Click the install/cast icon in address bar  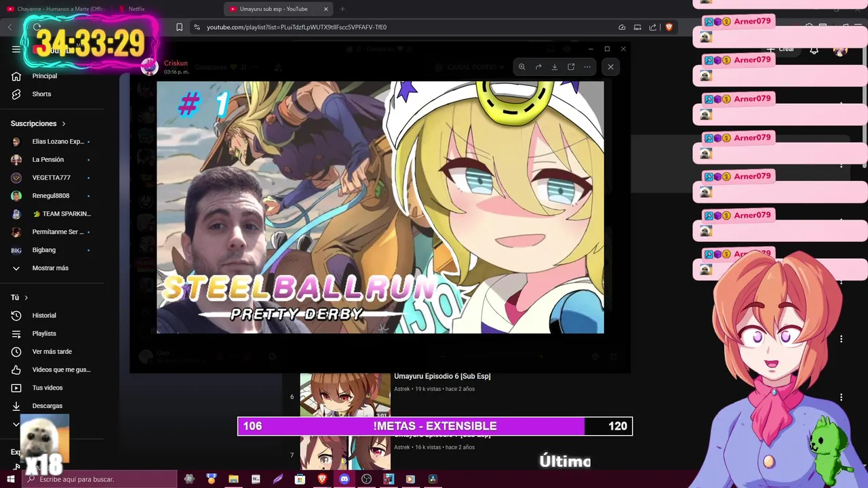tap(637, 27)
